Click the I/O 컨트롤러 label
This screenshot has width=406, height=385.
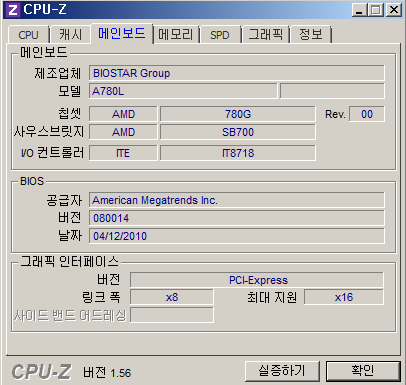point(52,153)
